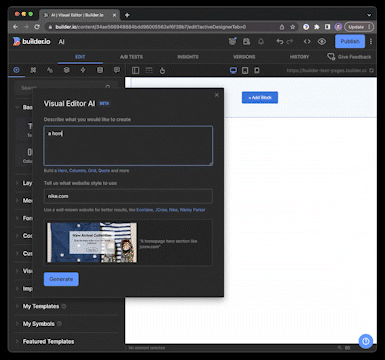Viewport: 385px width, 360px height.
Task: Click the Publish button
Action: pyautogui.click(x=350, y=41)
